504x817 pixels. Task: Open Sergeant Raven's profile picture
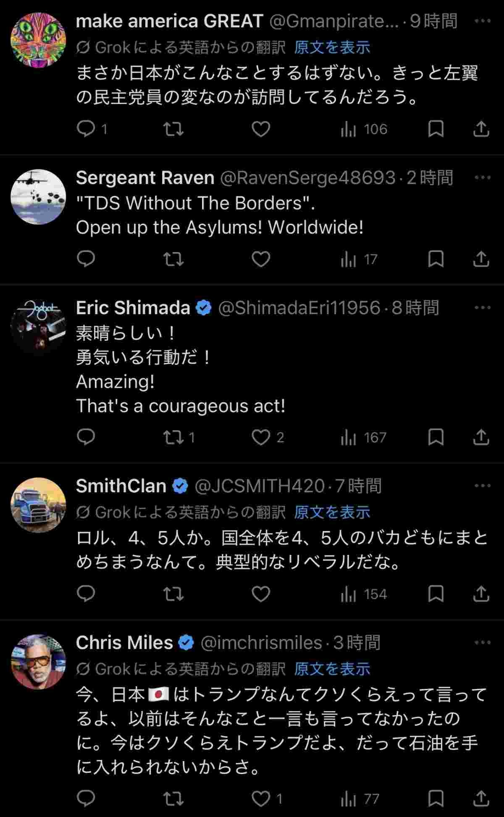pos(38,197)
